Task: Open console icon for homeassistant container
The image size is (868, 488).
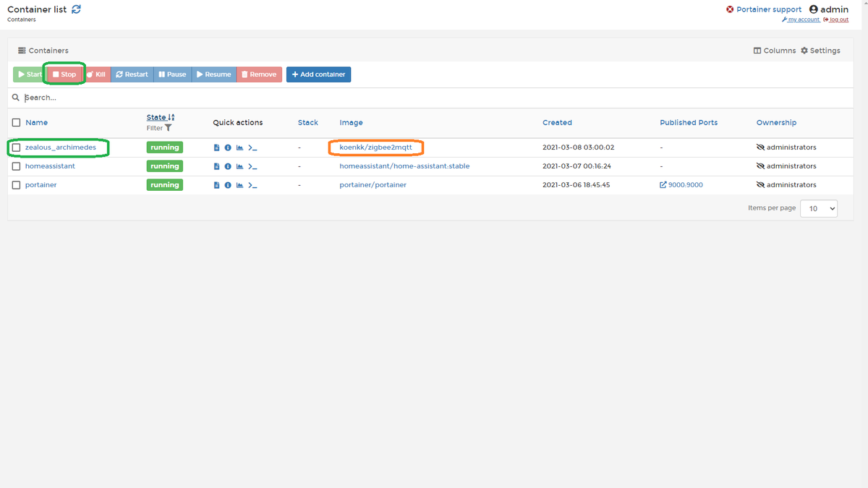Action: tap(252, 166)
